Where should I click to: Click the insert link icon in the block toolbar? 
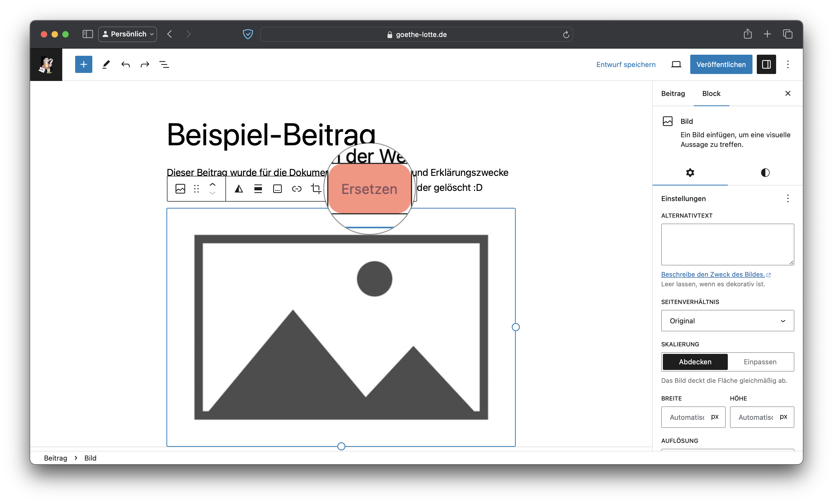[297, 188]
